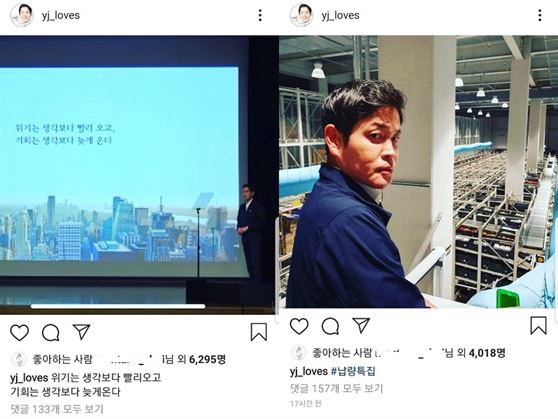Open more options menu on left post
The height and width of the screenshot is (419, 558).
point(260,15)
